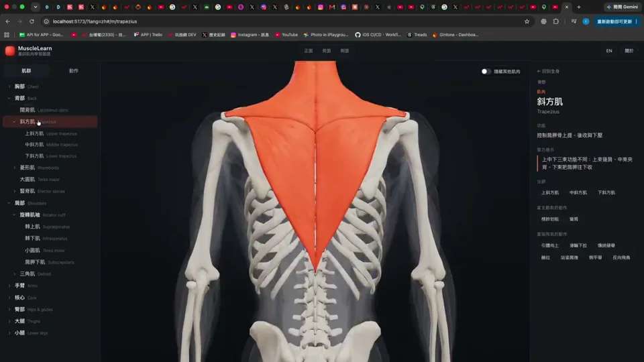Go back with the browser back arrow

point(8,21)
